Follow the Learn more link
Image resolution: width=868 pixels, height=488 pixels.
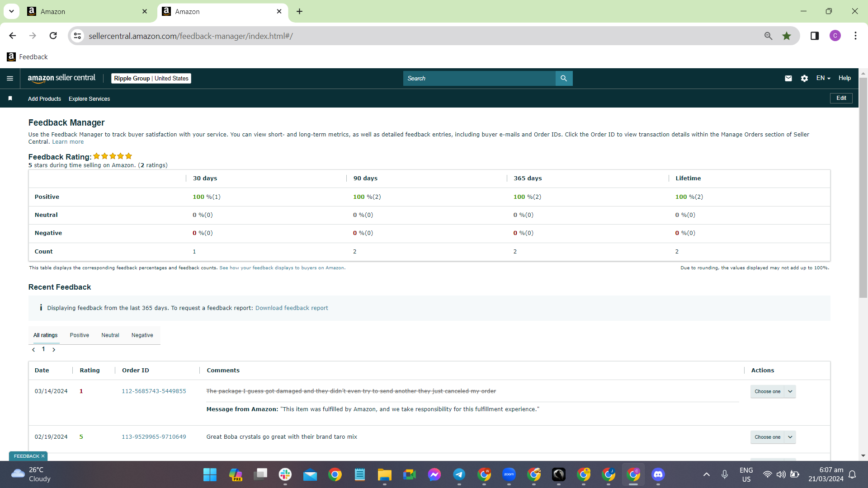pos(68,142)
